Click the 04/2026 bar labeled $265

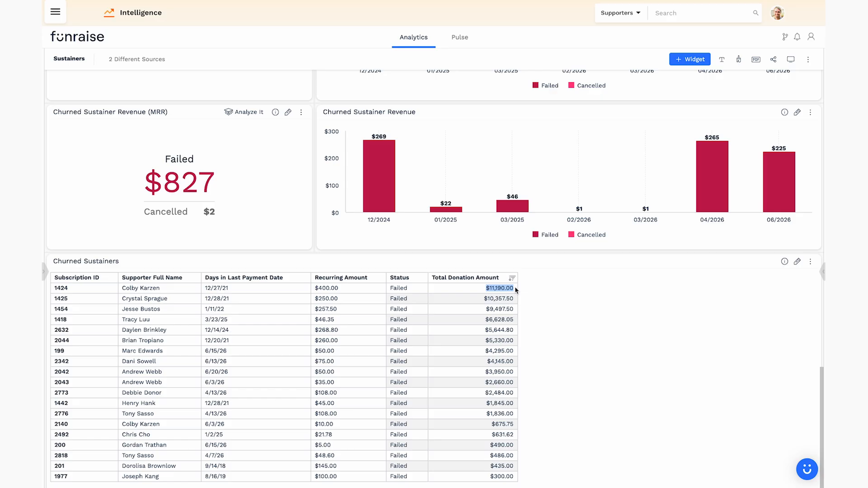point(712,177)
